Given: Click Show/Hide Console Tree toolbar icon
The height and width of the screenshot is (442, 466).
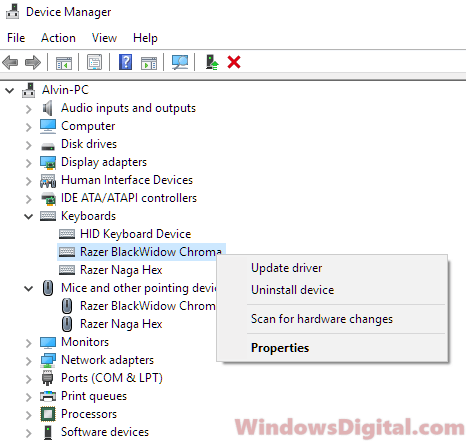Looking at the screenshot, I should coord(64,62).
